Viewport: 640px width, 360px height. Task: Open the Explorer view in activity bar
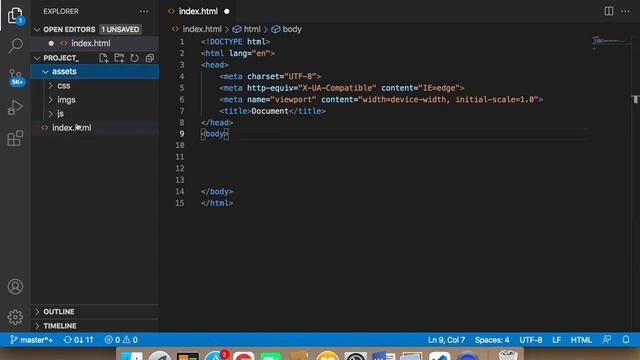tap(15, 16)
